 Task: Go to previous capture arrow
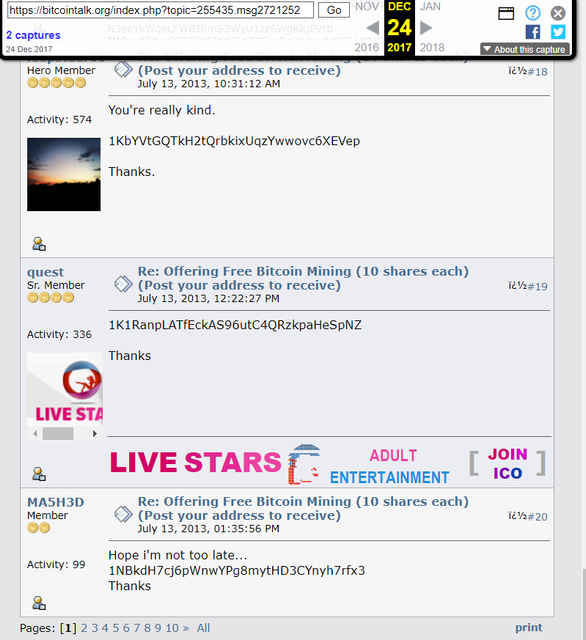point(372,28)
